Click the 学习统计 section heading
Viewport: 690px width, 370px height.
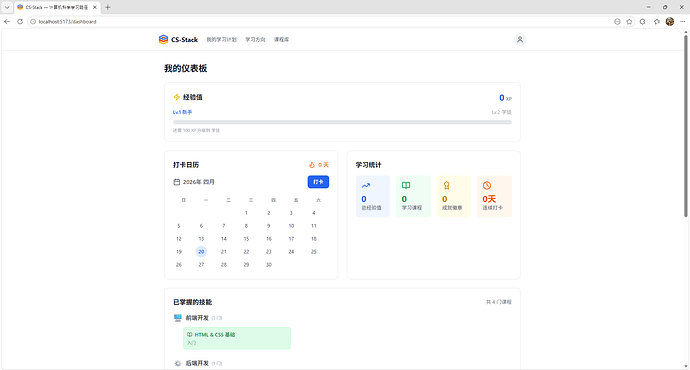tap(368, 165)
